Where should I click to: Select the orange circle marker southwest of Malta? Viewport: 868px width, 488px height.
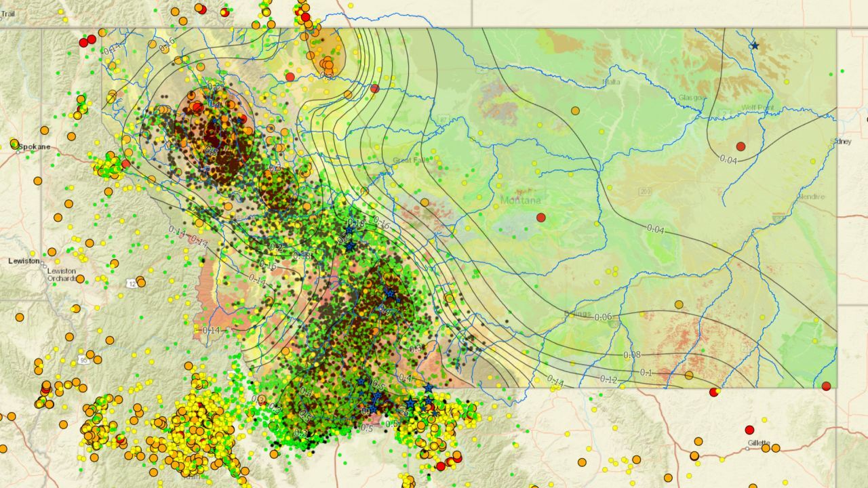coord(575,110)
